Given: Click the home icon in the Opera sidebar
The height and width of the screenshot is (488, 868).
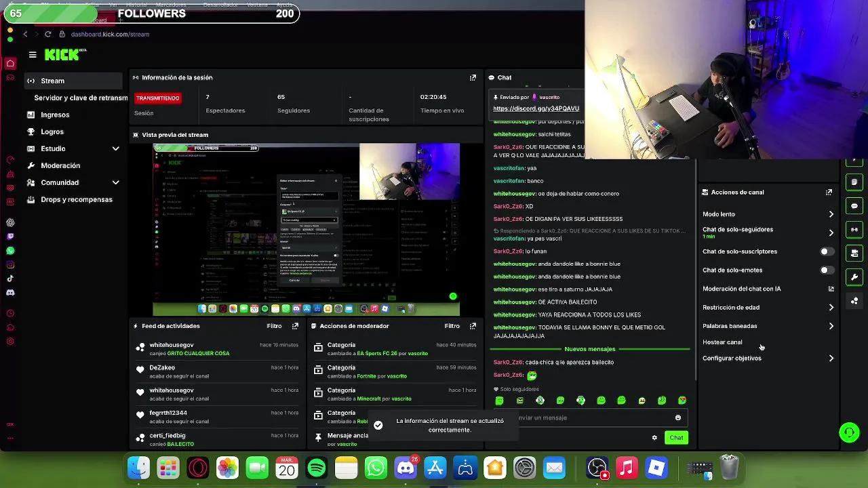Looking at the screenshot, I should coord(10,63).
